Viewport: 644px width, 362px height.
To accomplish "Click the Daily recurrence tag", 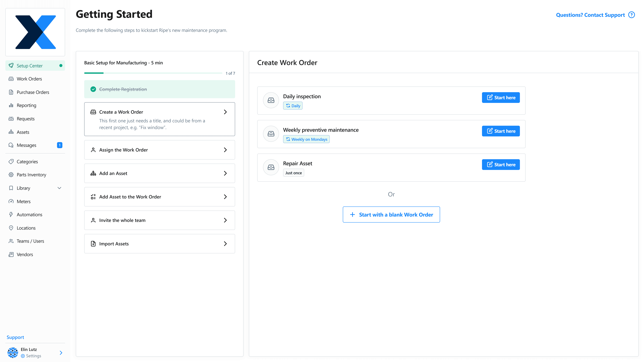I will (293, 106).
